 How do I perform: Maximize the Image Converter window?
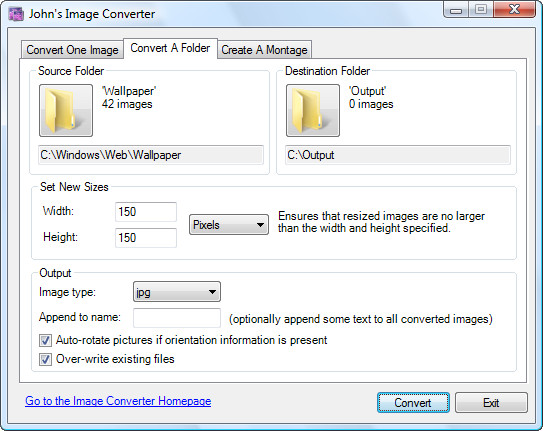click(481, 10)
